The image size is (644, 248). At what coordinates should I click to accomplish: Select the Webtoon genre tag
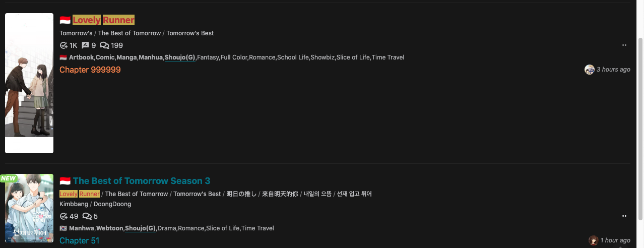pyautogui.click(x=110, y=228)
